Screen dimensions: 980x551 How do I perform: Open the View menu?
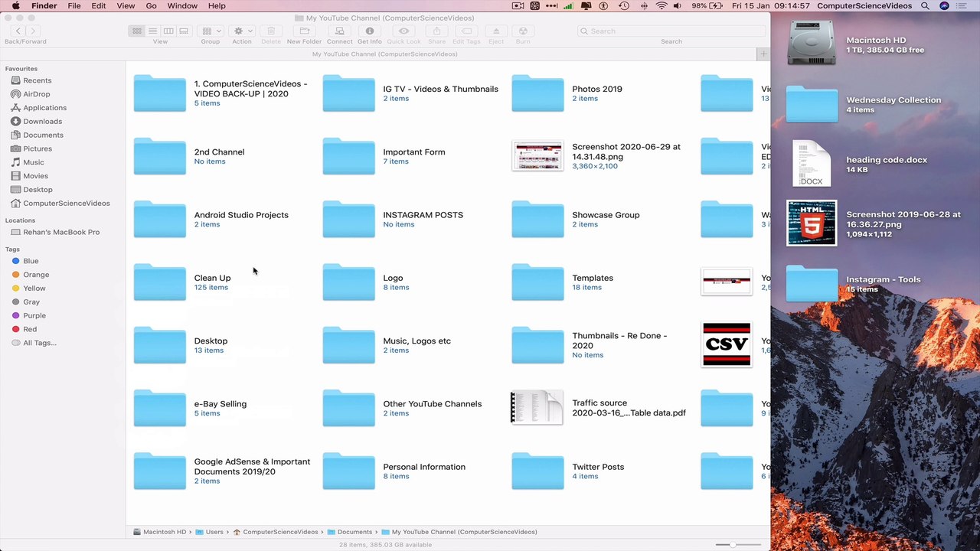[x=126, y=5]
